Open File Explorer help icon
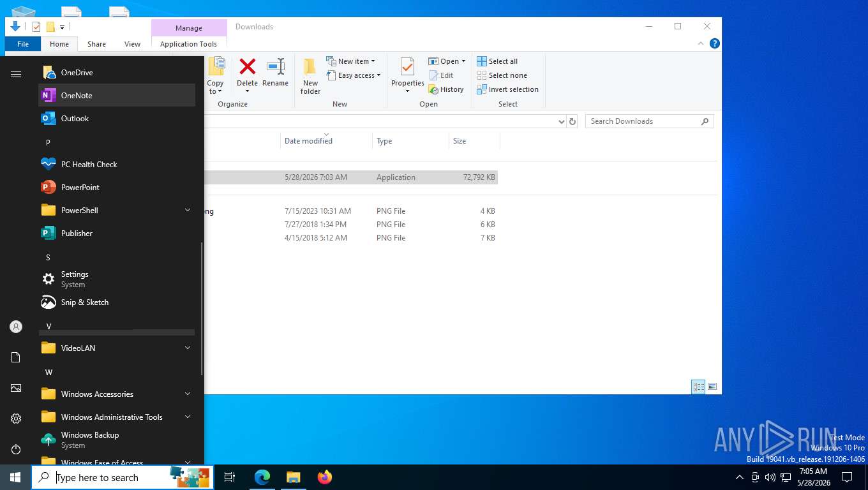 (x=715, y=43)
